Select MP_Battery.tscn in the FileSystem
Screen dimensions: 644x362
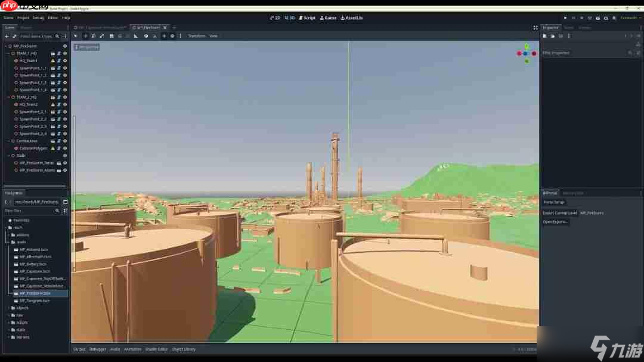point(33,264)
